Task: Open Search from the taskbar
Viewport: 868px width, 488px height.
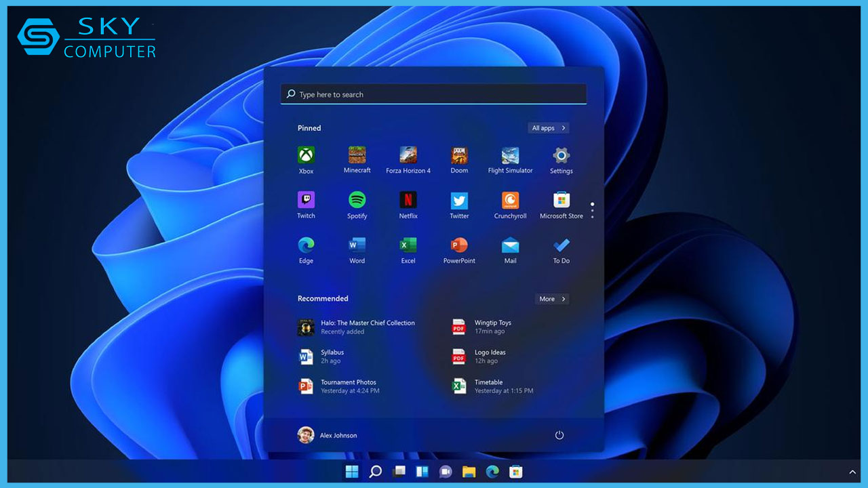Action: tap(376, 472)
